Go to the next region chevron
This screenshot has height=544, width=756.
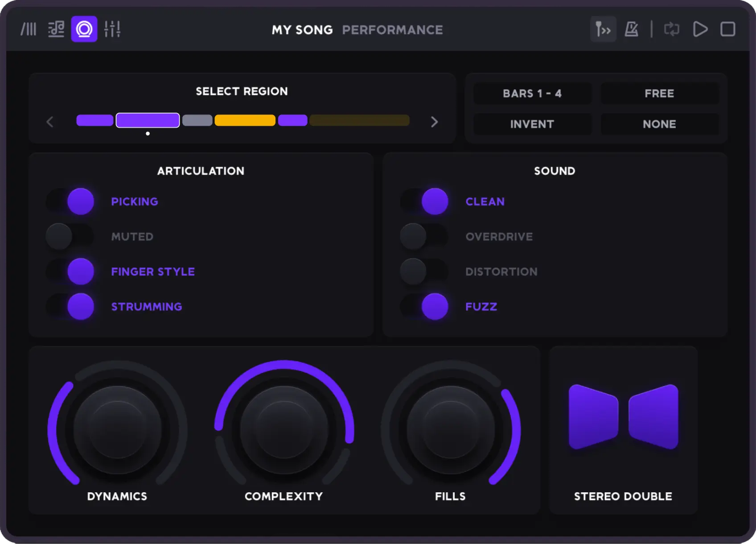click(435, 122)
